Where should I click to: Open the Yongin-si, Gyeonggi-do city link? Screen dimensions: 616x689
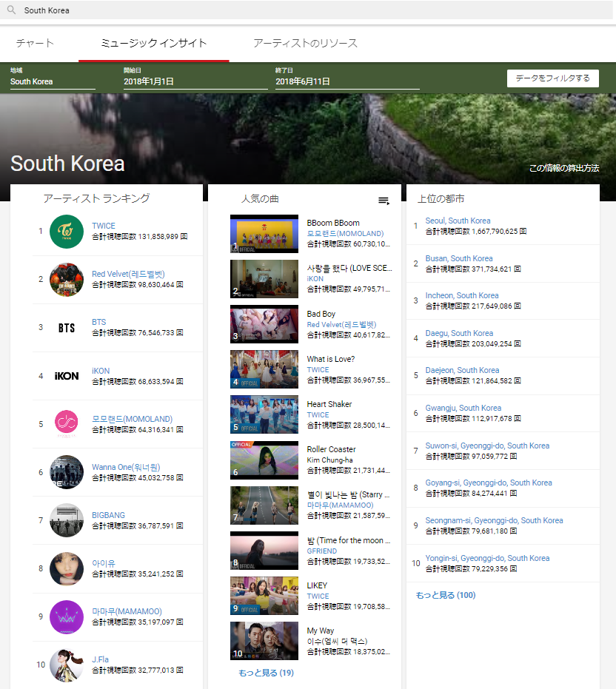487,558
